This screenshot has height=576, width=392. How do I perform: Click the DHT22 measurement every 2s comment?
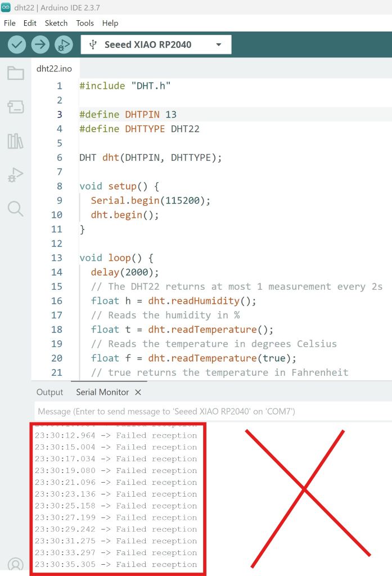[237, 286]
